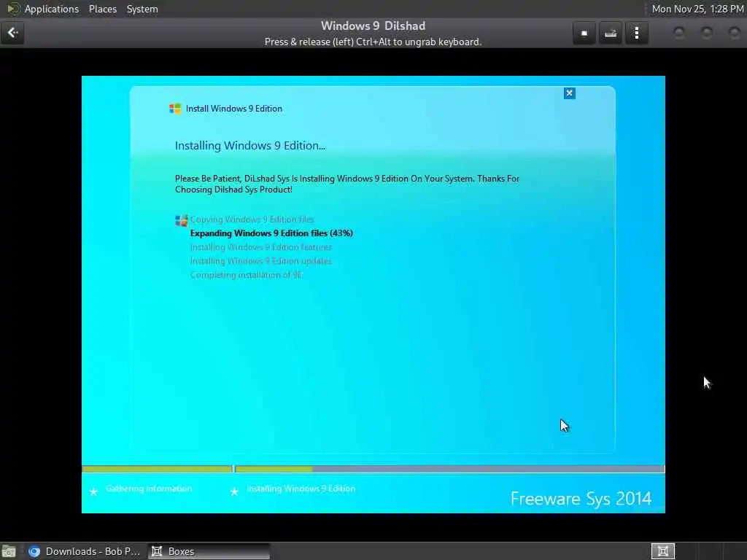The image size is (747, 560).
Task: Click the Gathering information progress bar
Action: pyautogui.click(x=158, y=469)
